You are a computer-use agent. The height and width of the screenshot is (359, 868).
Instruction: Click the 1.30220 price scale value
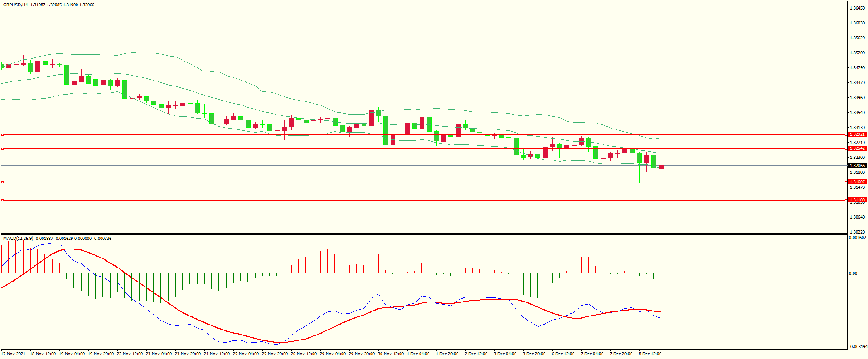pyautogui.click(x=857, y=232)
